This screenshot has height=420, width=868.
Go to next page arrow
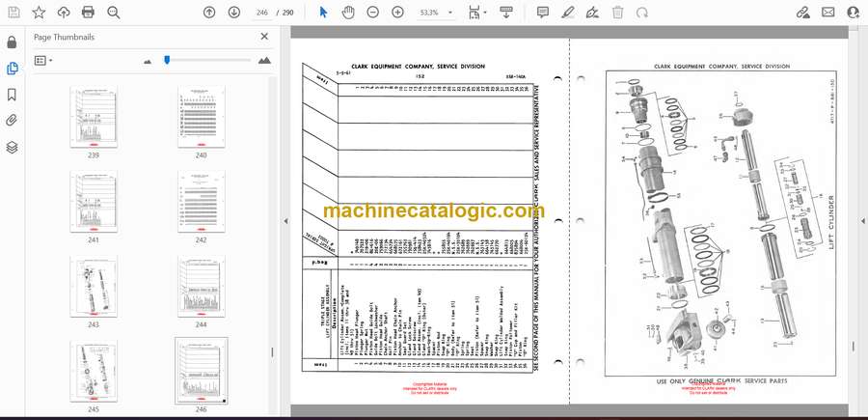pyautogui.click(x=234, y=13)
